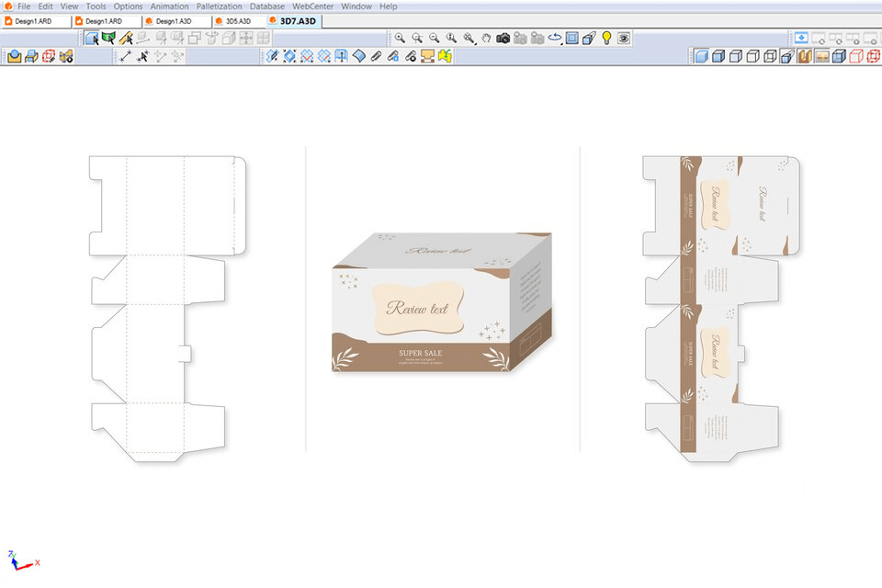Click the printer icon in toolbar
882x588 pixels.
(31, 56)
